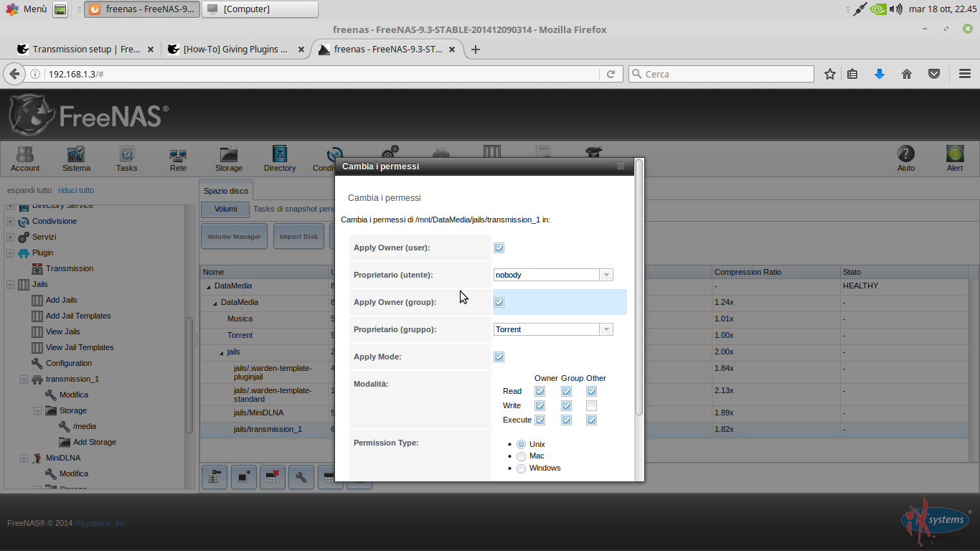Uncheck Read permission for Group

566,392
